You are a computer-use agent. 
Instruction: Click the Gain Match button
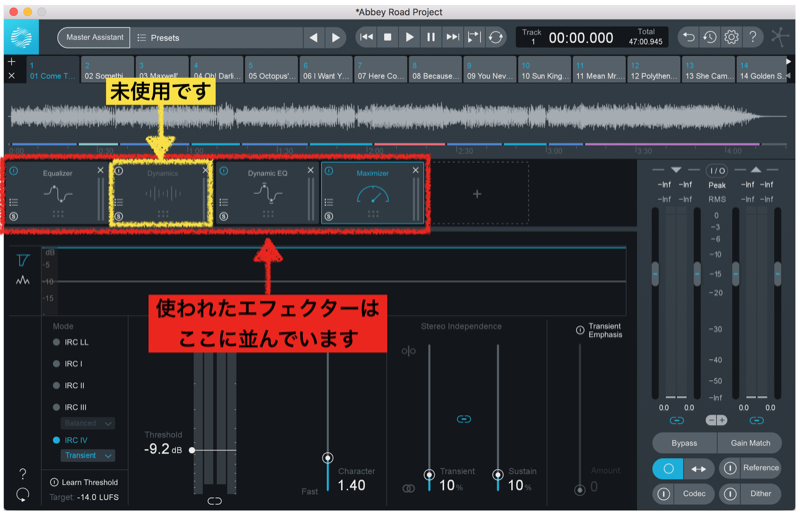pos(750,443)
